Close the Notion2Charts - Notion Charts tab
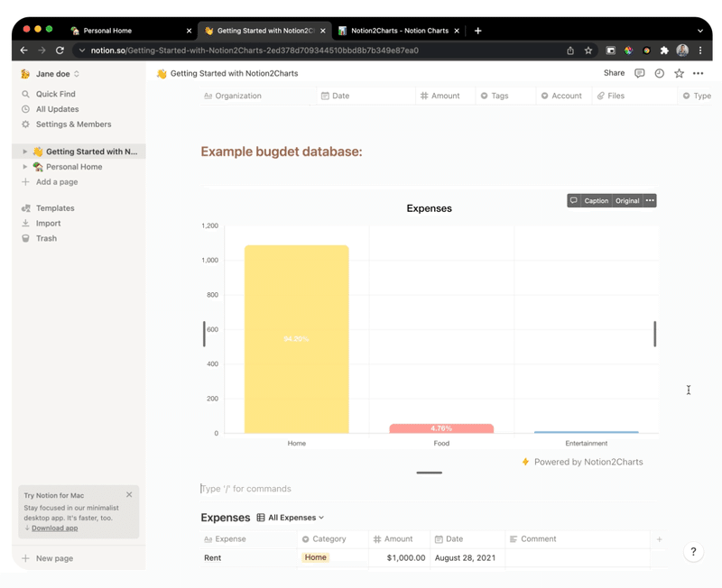 point(457,31)
